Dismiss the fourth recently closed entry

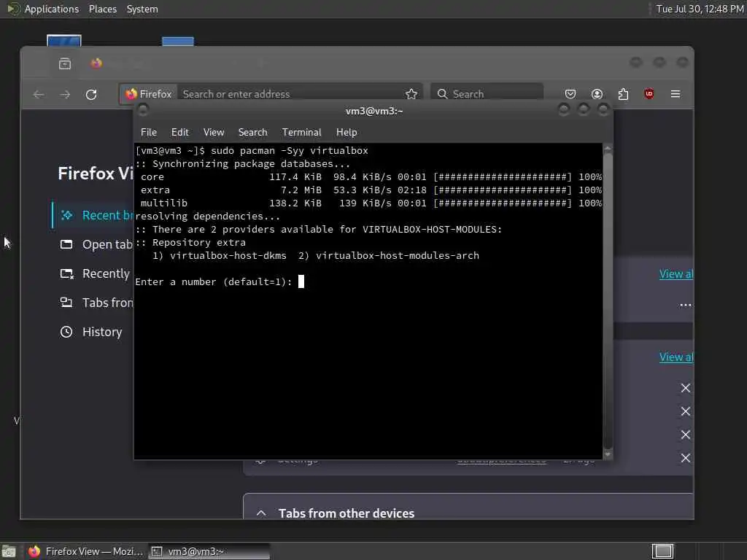click(x=686, y=458)
